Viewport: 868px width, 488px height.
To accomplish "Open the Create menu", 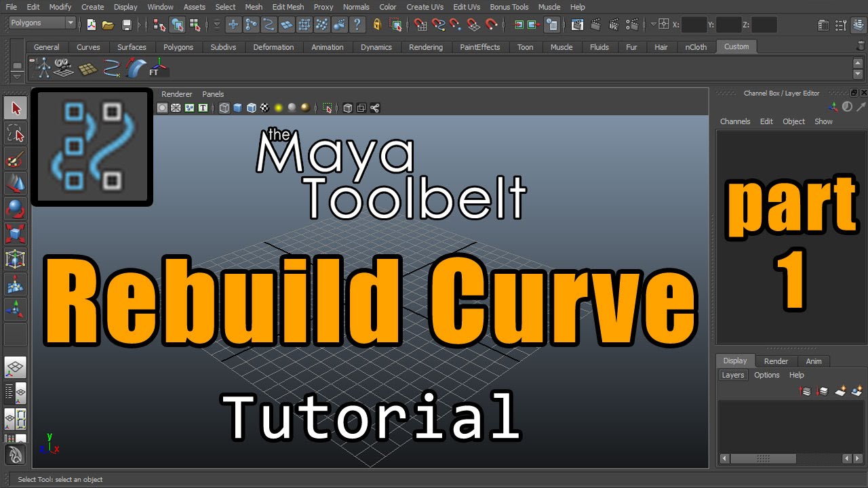I will point(93,7).
